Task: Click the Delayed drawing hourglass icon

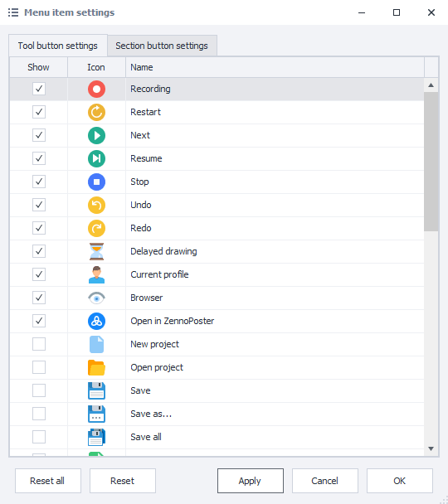Action: click(x=96, y=251)
